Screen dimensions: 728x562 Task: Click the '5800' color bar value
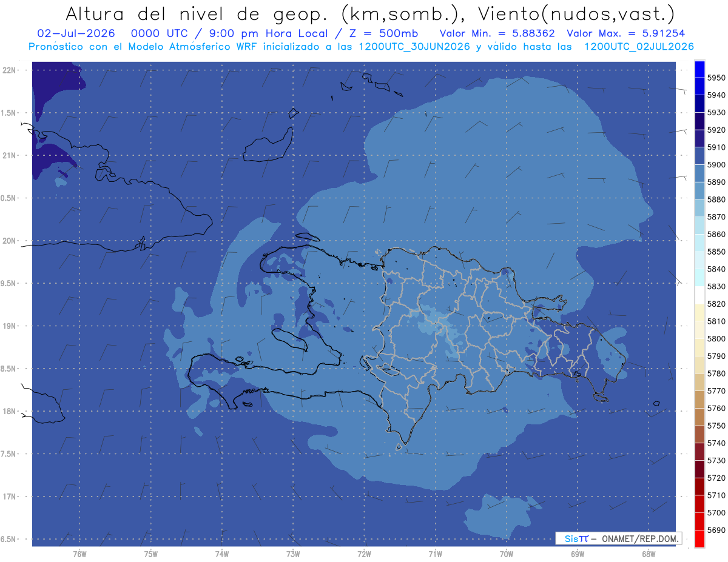point(716,338)
